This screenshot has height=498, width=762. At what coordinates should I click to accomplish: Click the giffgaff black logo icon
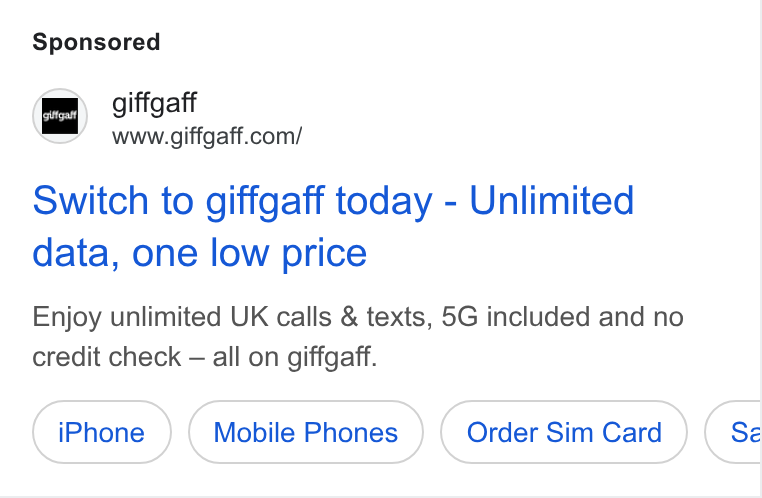pyautogui.click(x=60, y=116)
